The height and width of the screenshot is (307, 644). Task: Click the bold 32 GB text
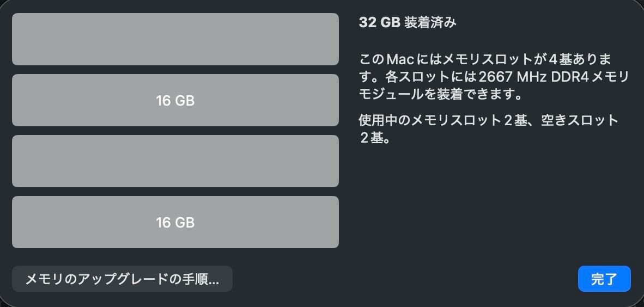click(x=380, y=22)
